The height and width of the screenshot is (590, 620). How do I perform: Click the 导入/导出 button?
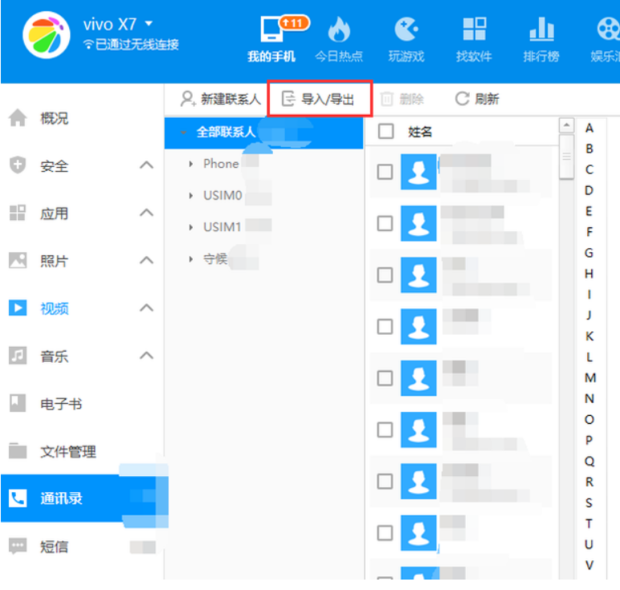pyautogui.click(x=319, y=99)
